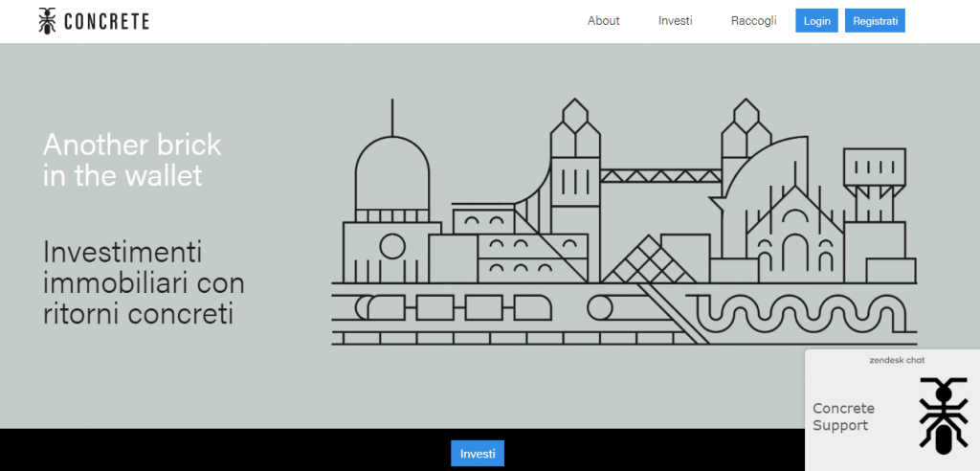This screenshot has height=471, width=980.
Task: Click the Registrati button
Action: [x=875, y=21]
